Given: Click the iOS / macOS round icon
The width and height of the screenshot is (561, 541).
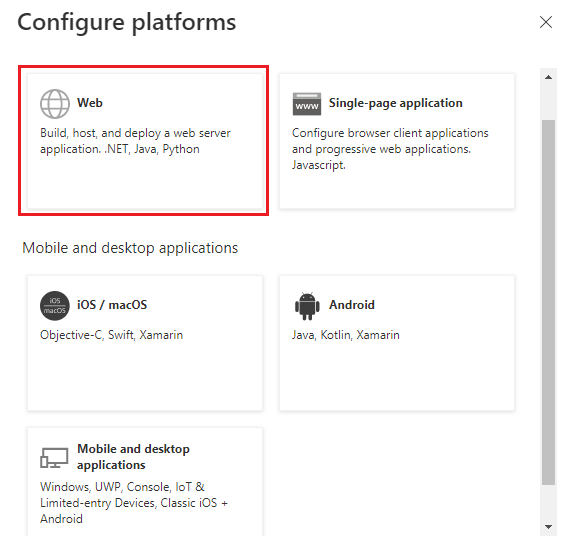Looking at the screenshot, I should [x=55, y=306].
